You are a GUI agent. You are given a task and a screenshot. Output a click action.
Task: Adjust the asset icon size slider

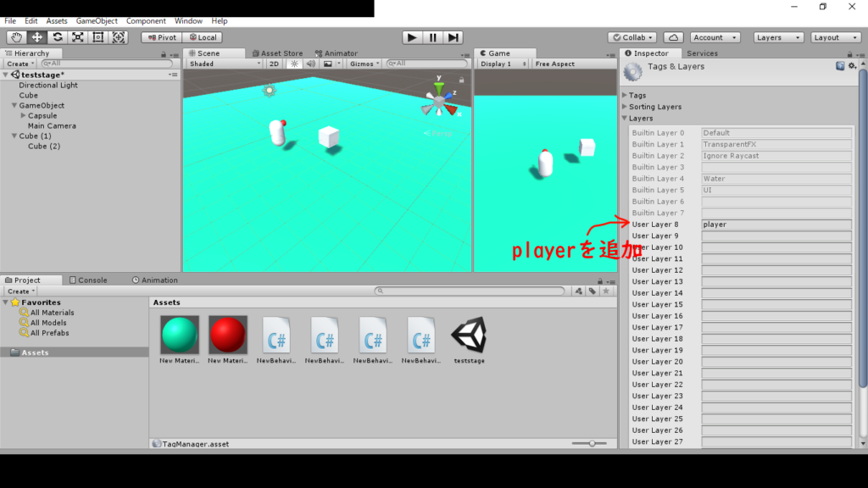[x=592, y=443]
